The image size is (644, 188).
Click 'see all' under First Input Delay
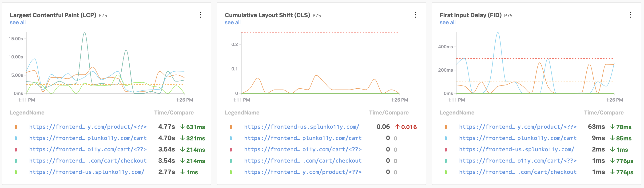tap(448, 23)
